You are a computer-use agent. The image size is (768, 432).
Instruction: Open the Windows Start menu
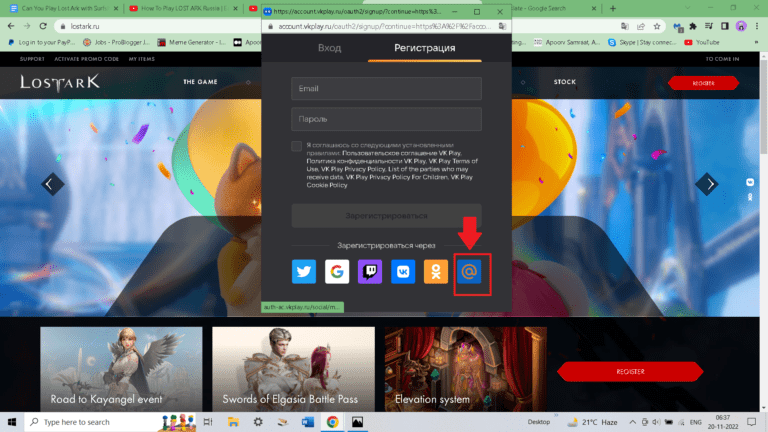(12, 422)
